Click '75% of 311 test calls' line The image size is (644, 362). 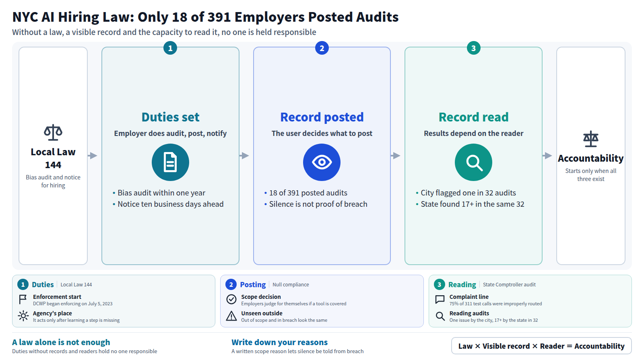(495, 304)
